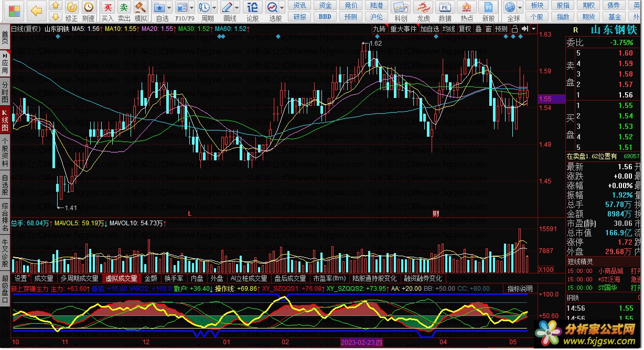The width and height of the screenshot is (644, 350).
Task: Click the 研报 research report button
Action: 300,17
